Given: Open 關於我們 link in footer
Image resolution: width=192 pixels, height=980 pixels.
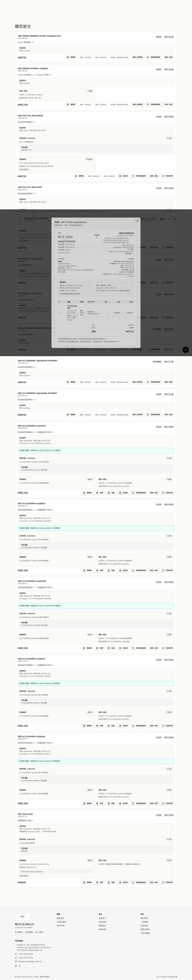Looking at the screenshot, I should pos(144,918).
